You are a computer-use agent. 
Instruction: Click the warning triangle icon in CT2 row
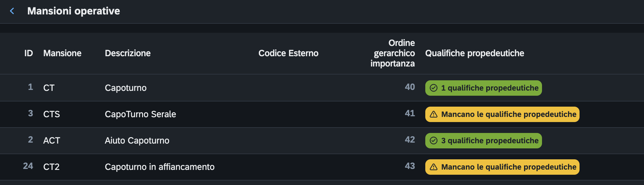[x=434, y=167]
